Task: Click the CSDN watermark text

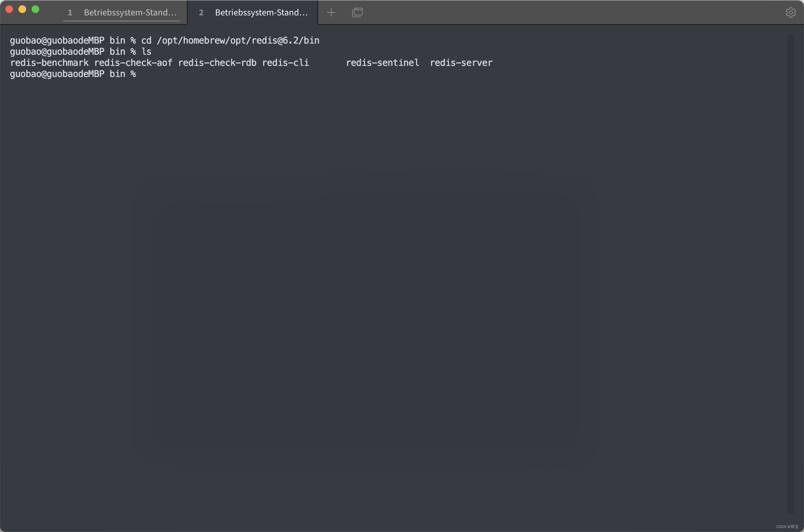Action: [786, 527]
